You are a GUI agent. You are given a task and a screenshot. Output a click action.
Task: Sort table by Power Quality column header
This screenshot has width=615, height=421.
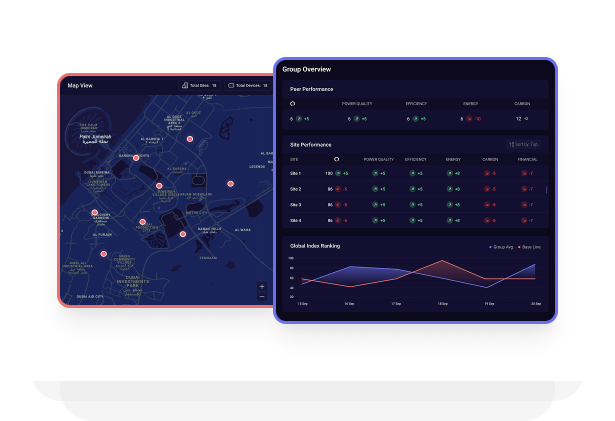(x=377, y=158)
